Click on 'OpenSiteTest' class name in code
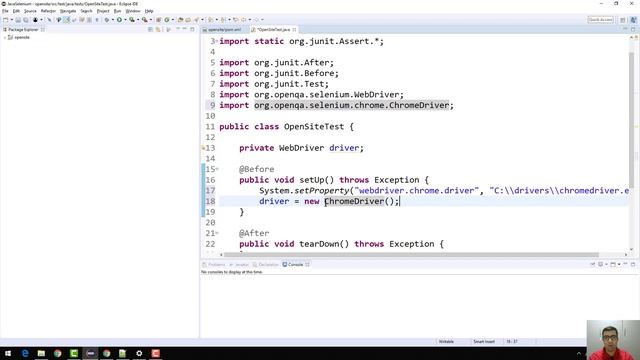 tap(314, 127)
